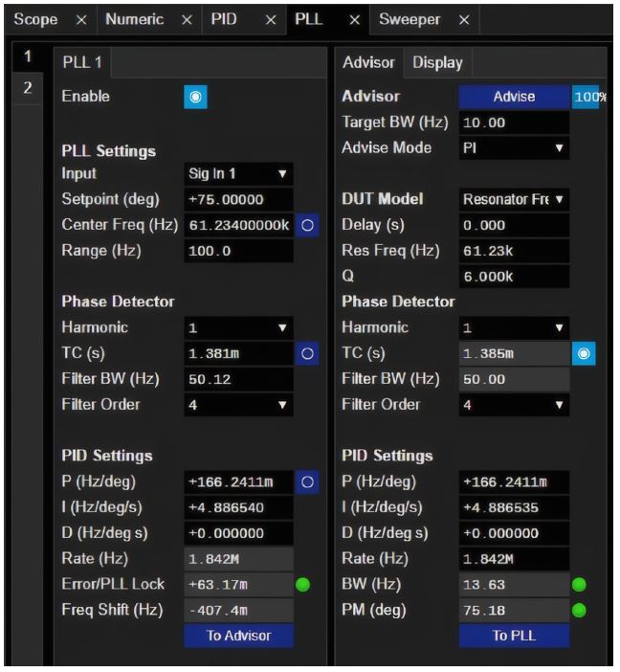The width and height of the screenshot is (620, 672).
Task: Edit the Res Freq (Hz) field
Action: click(514, 251)
